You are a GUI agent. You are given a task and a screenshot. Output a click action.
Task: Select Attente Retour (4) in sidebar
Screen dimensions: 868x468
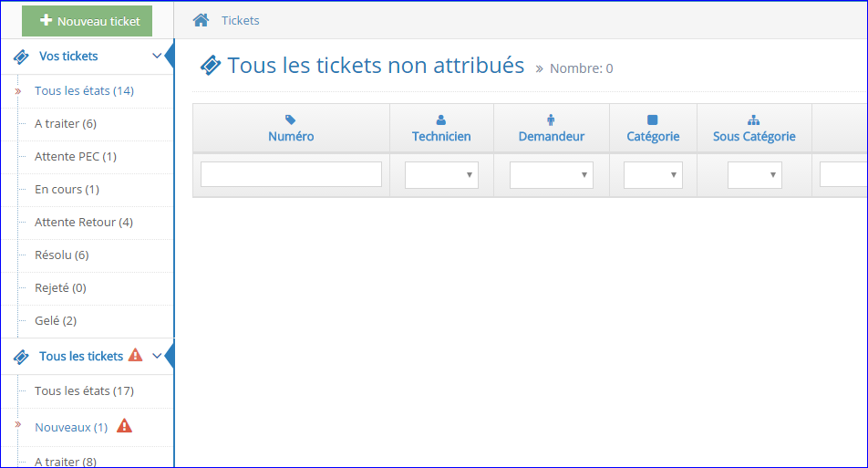point(84,222)
